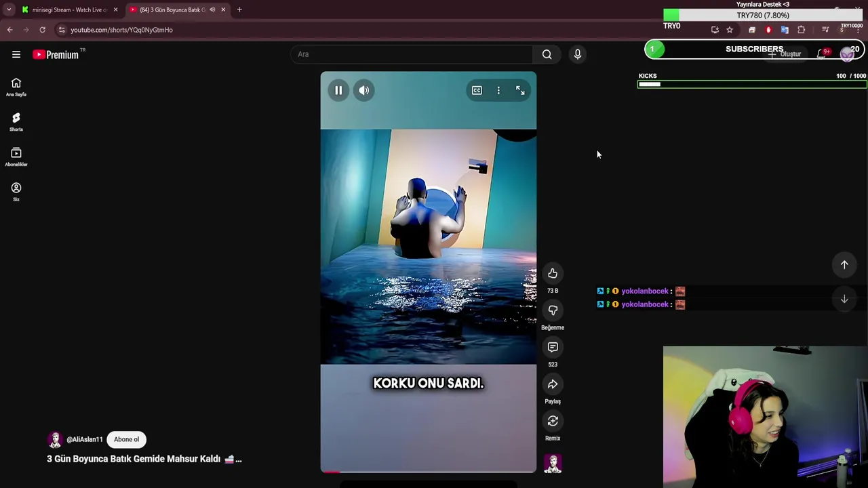The image size is (868, 488).
Task: Reload the YouTube page
Action: coord(42,30)
